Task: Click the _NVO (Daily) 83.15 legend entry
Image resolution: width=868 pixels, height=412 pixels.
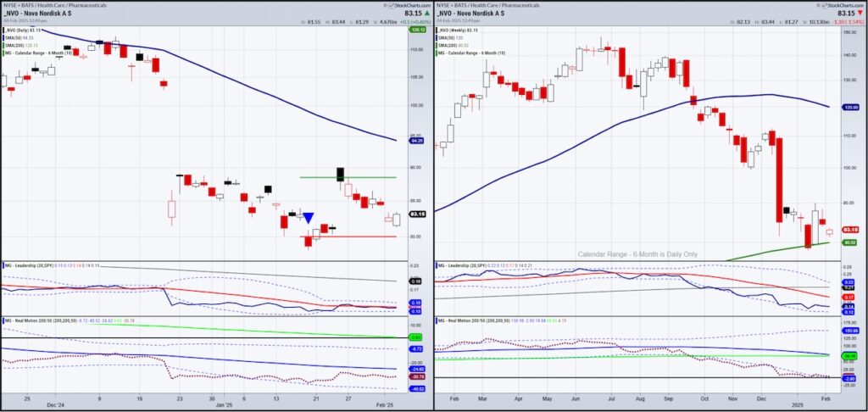Action: pyautogui.click(x=23, y=30)
